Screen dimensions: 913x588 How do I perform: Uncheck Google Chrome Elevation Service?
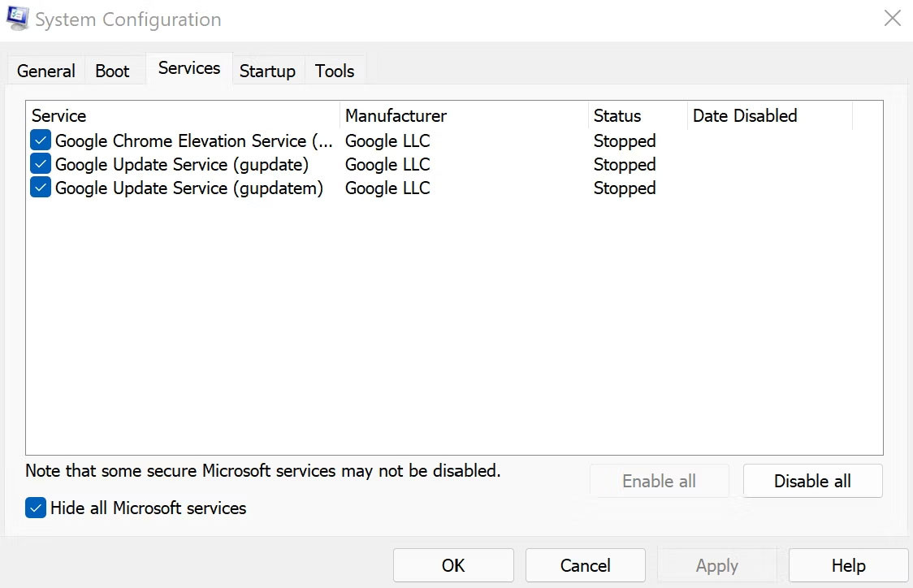click(x=41, y=140)
